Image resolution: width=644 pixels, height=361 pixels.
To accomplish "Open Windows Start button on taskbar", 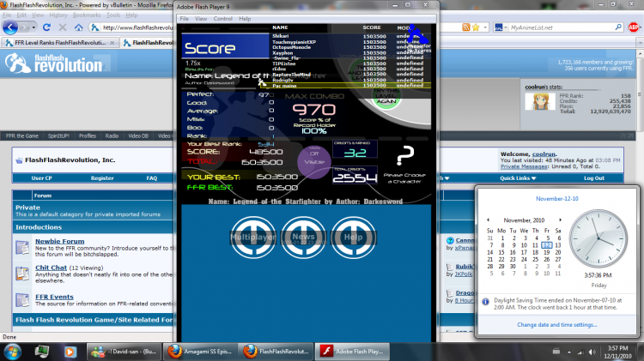I will pyautogui.click(x=12, y=352).
